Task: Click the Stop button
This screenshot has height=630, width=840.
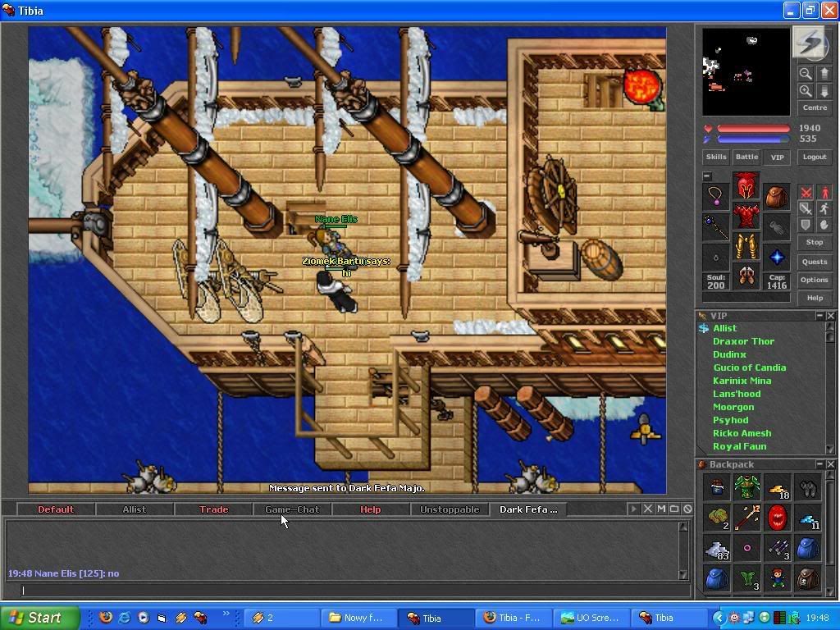Action: point(815,243)
